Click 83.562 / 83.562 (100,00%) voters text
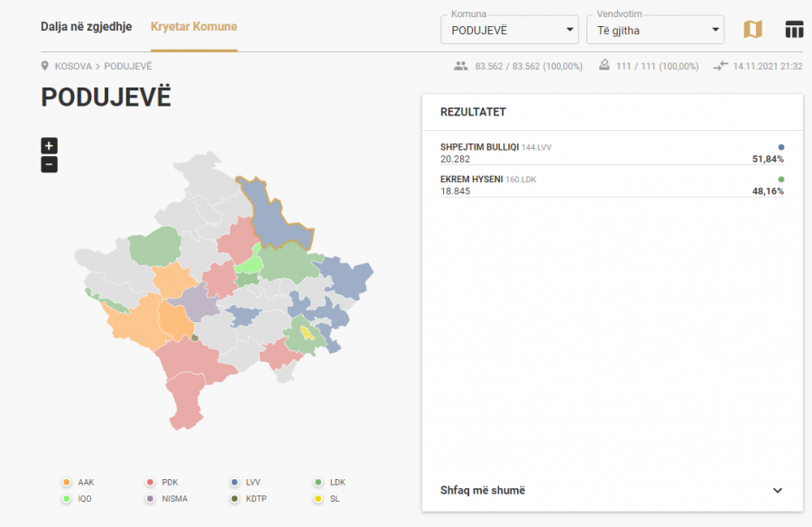The width and height of the screenshot is (812, 527). [x=529, y=67]
